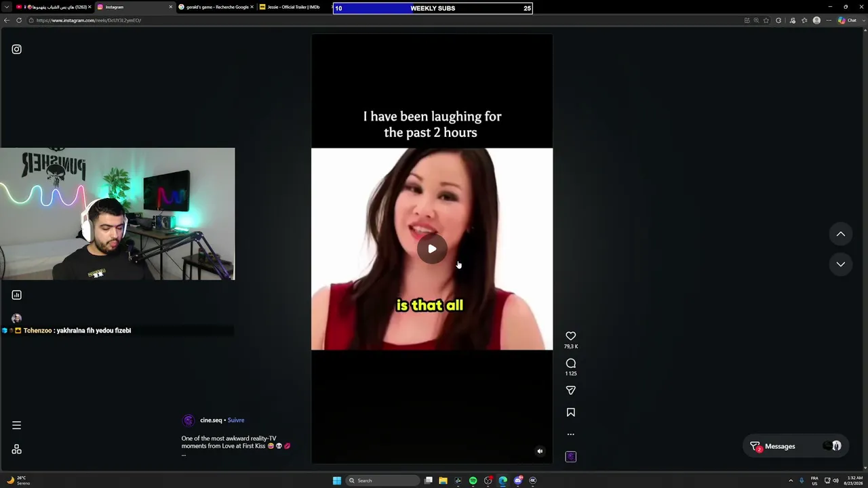Viewport: 868px width, 488px height.
Task: Go to next reel with down chevron
Action: 840,264
